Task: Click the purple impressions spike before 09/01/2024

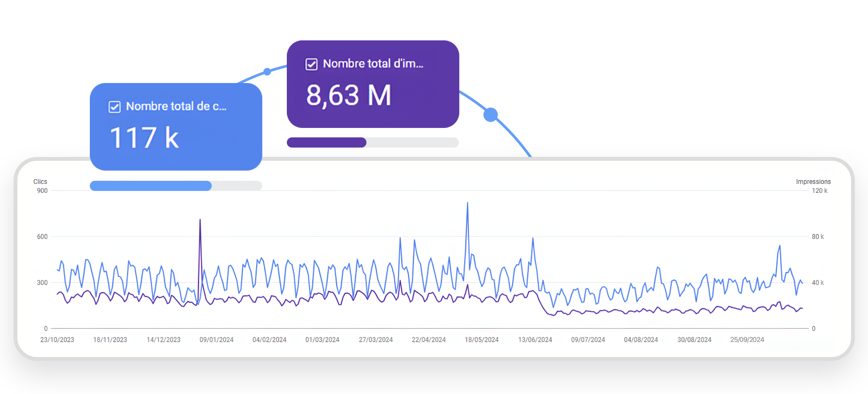Action: point(200,220)
